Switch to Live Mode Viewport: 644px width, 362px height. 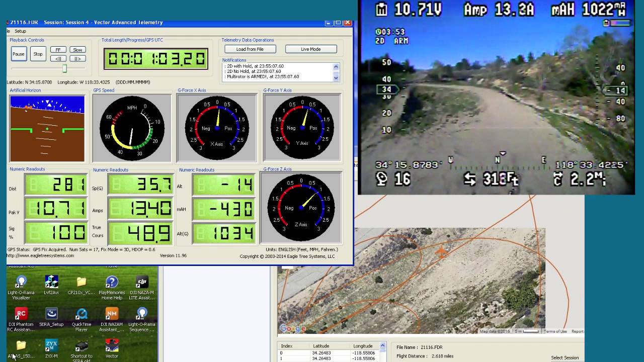311,49
